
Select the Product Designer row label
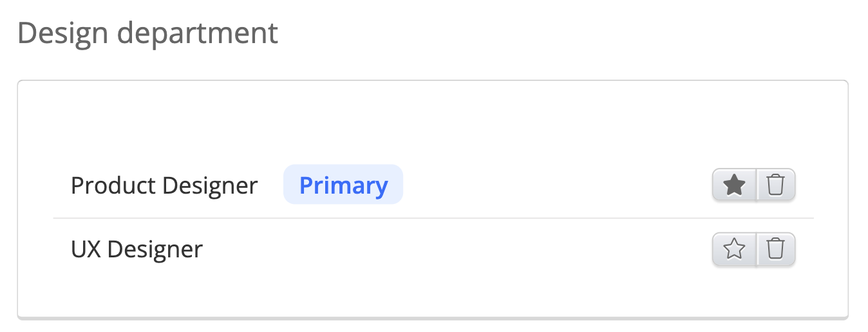(164, 185)
